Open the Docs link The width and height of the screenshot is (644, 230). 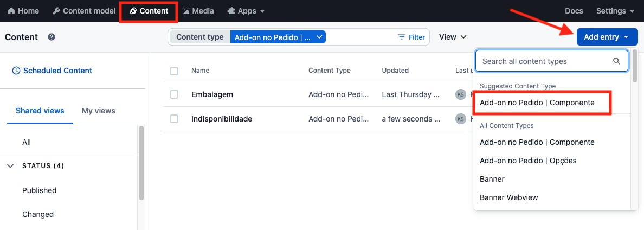574,11
